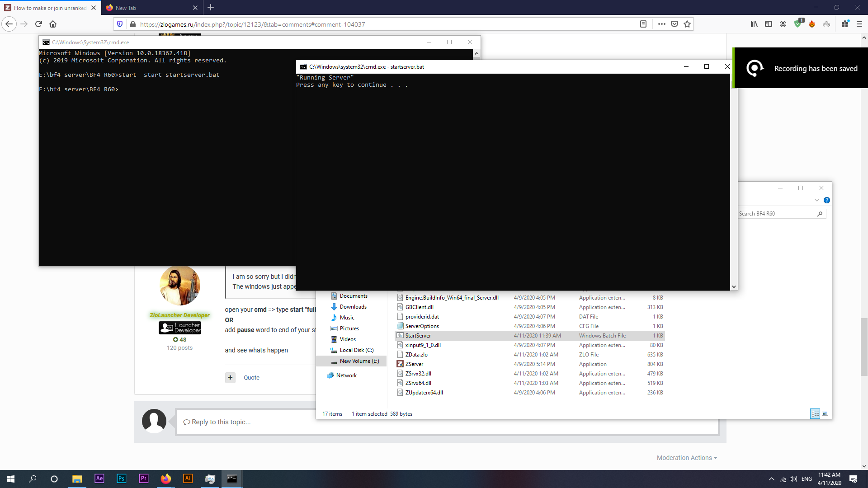Open new tab with plus button
The image size is (868, 488).
click(x=211, y=7)
